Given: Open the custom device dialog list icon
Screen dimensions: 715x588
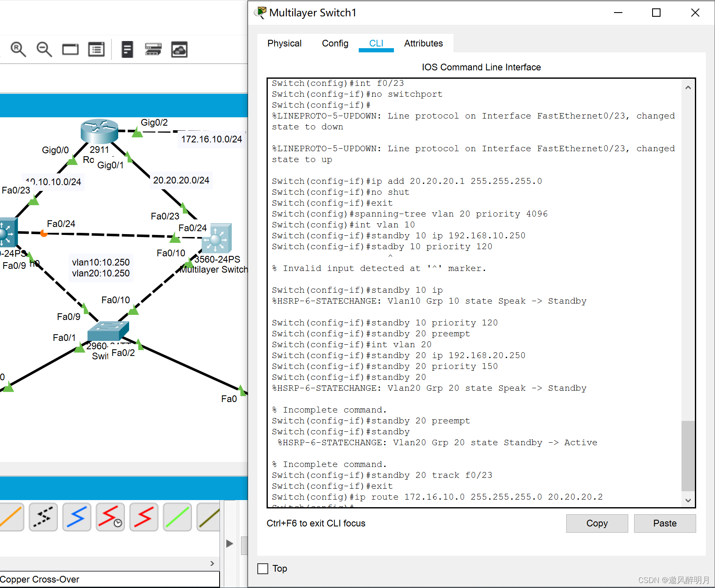Looking at the screenshot, I should (x=96, y=49).
